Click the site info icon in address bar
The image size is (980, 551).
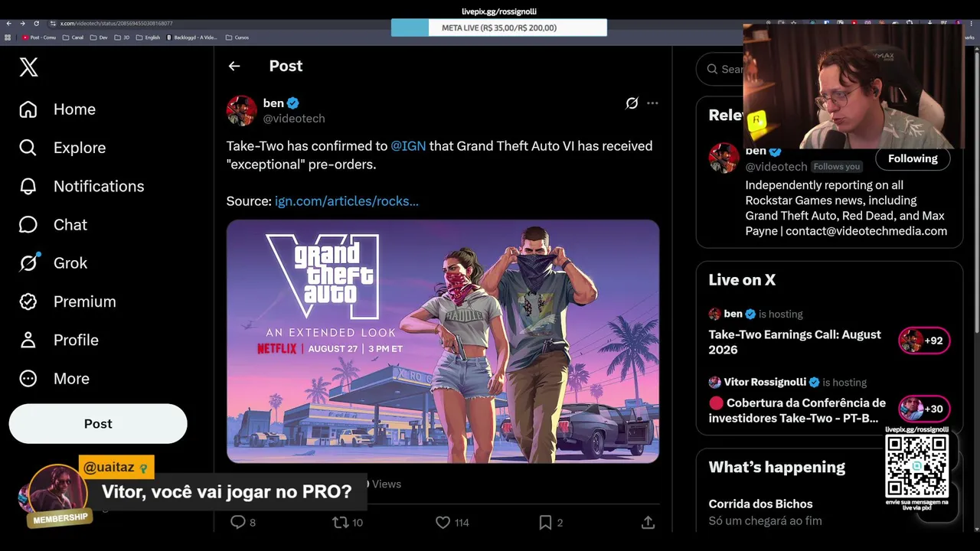(52, 24)
